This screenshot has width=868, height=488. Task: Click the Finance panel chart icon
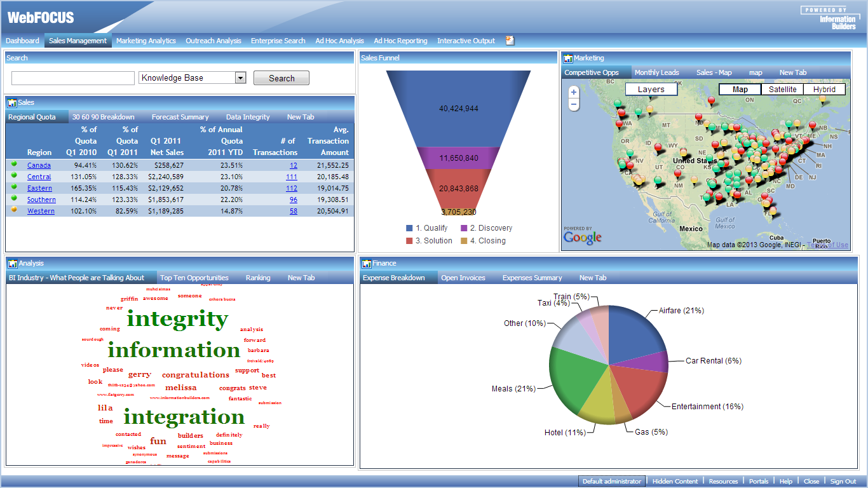(366, 264)
